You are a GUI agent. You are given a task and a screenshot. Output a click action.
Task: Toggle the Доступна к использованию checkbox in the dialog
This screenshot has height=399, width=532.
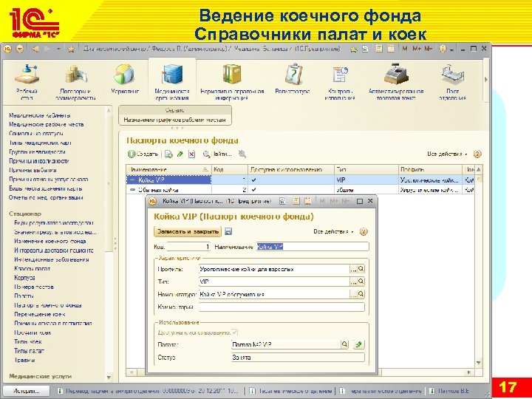coord(234,332)
